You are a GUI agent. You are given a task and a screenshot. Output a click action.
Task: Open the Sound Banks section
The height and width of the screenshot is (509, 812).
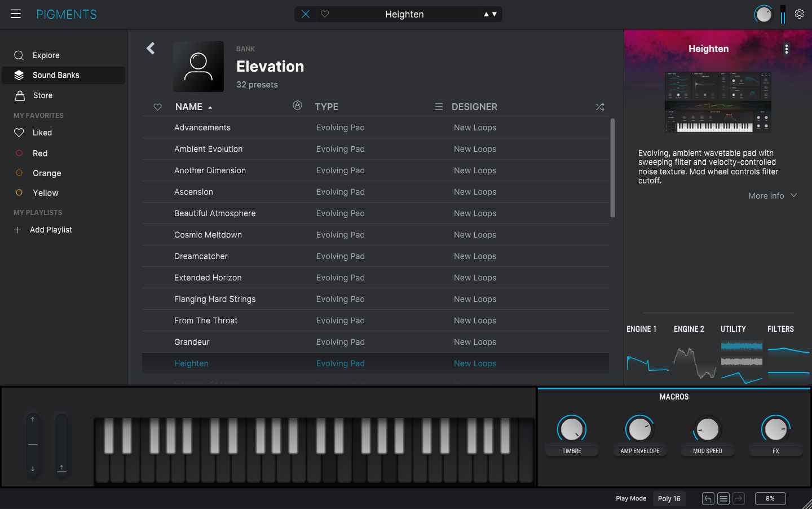click(56, 75)
